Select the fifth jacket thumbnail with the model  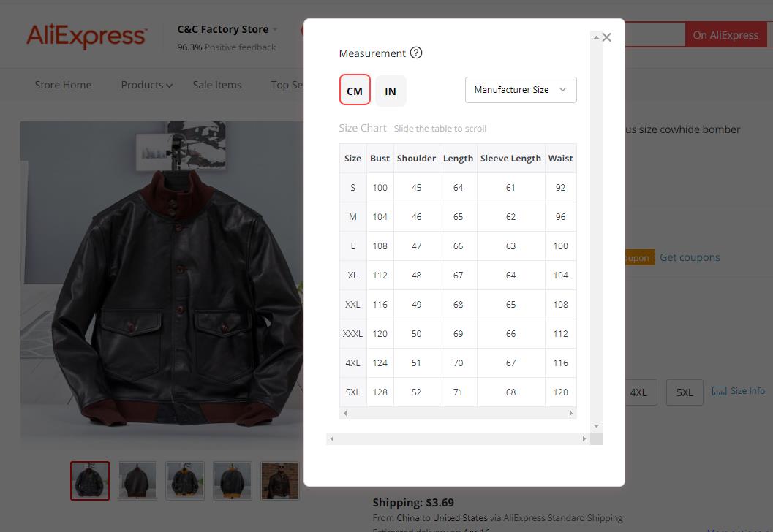(280, 481)
